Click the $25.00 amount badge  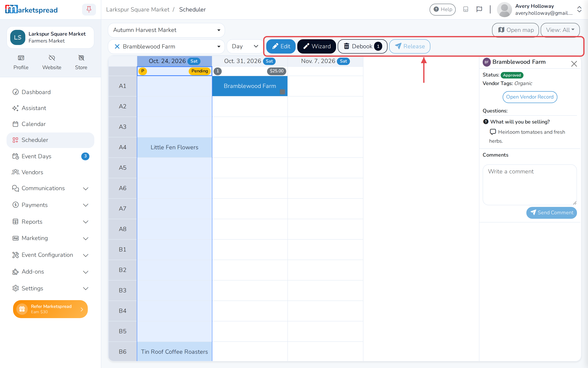pos(276,71)
